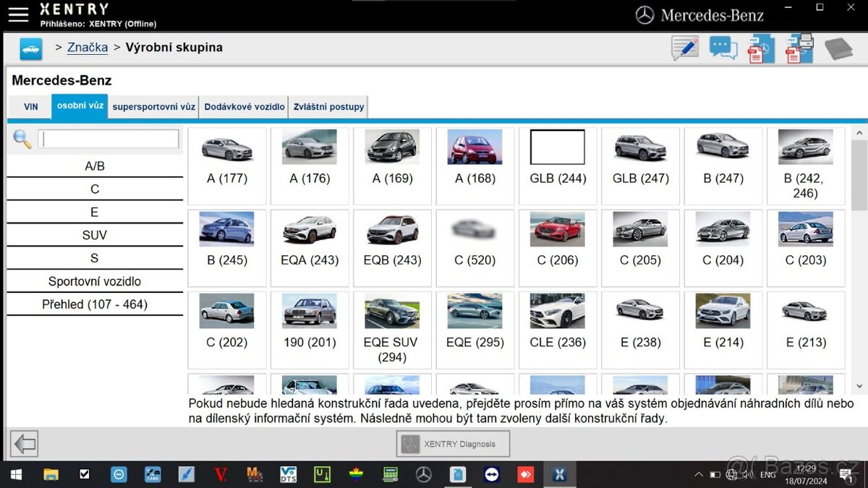
Task: Click the magnifying glass search icon
Action: point(22,139)
